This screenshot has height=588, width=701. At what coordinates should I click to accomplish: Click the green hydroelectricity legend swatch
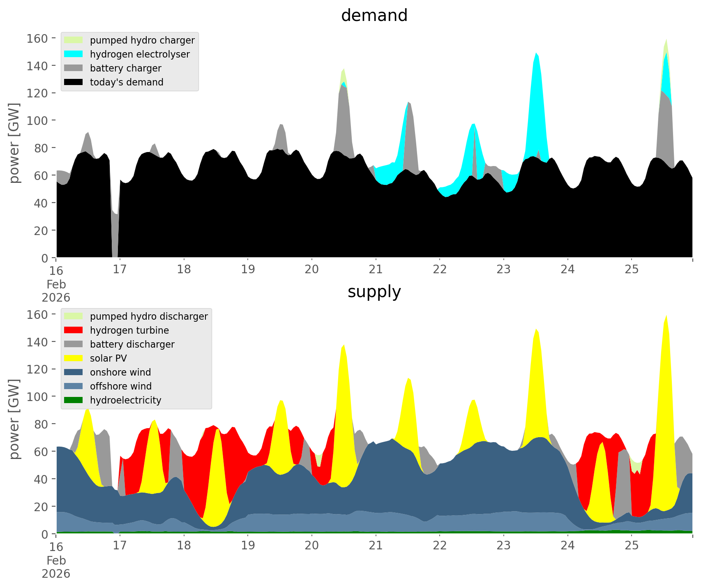(74, 400)
